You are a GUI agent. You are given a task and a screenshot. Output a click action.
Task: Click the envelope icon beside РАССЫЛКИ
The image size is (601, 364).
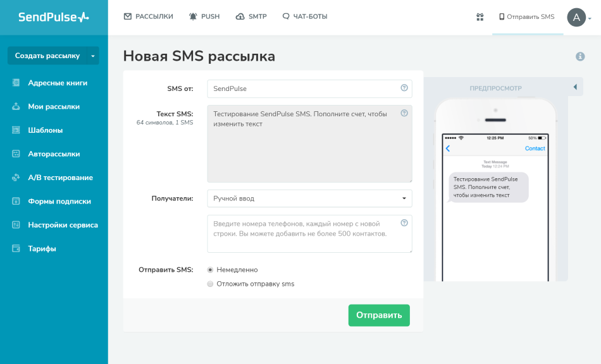(128, 16)
